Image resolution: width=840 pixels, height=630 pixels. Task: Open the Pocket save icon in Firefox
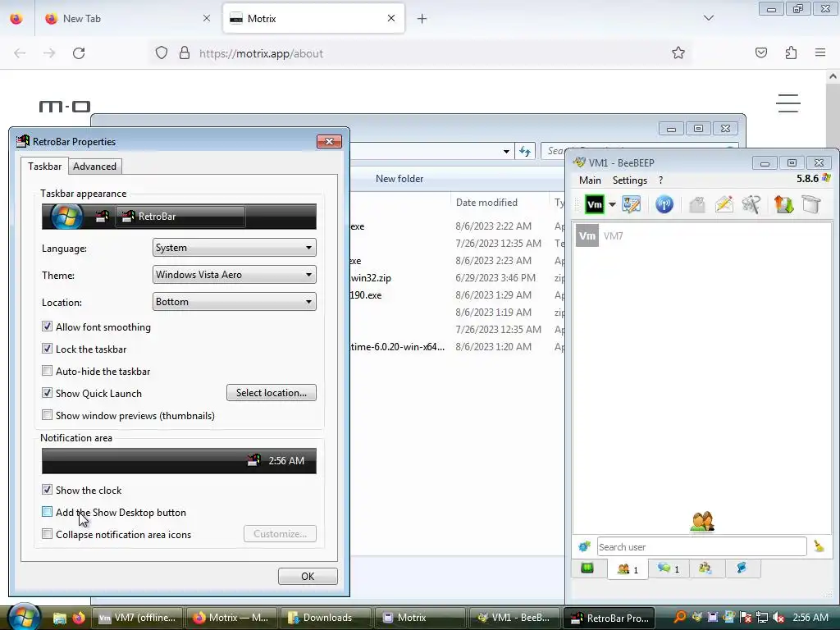[761, 52]
